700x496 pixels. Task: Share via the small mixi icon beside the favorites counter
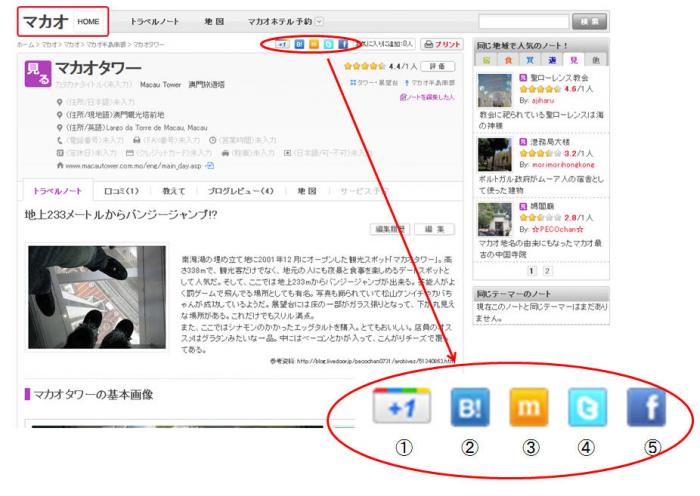coord(314,44)
